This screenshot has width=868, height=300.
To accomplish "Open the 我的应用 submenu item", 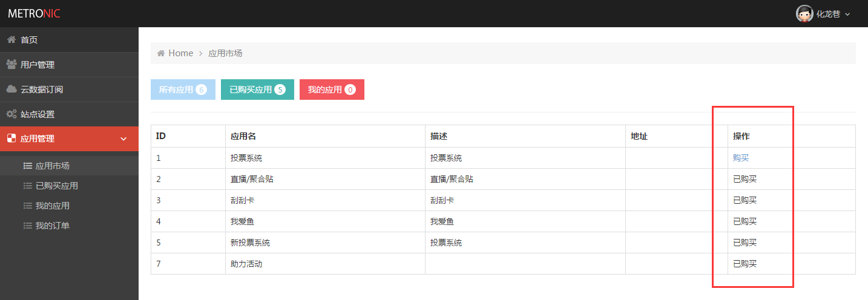I will (69, 206).
